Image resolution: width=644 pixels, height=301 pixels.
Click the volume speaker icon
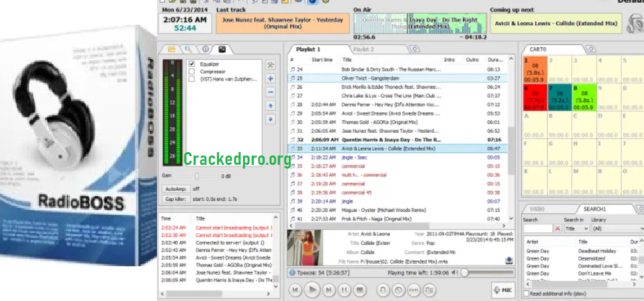tap(455, 272)
